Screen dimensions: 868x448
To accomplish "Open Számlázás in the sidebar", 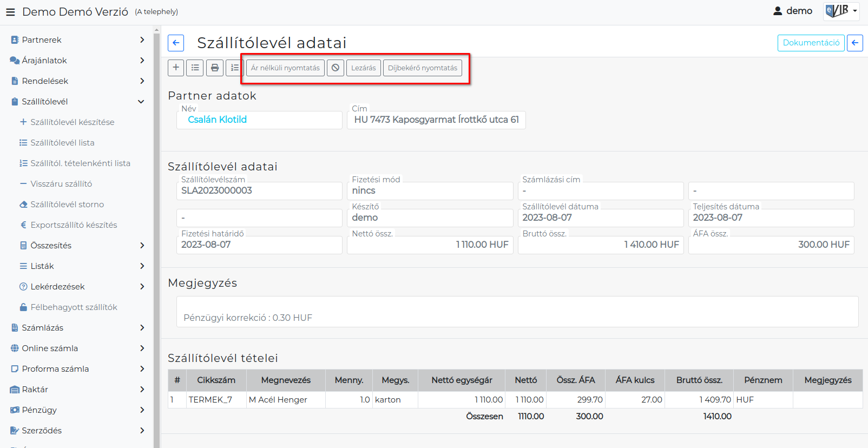I will [x=42, y=327].
